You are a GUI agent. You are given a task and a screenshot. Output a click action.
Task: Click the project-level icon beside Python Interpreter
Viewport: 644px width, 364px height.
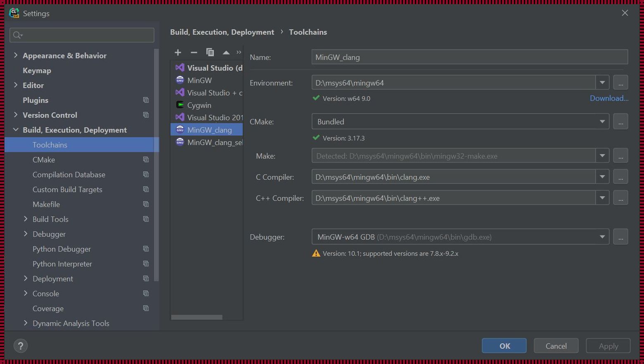coord(146,264)
